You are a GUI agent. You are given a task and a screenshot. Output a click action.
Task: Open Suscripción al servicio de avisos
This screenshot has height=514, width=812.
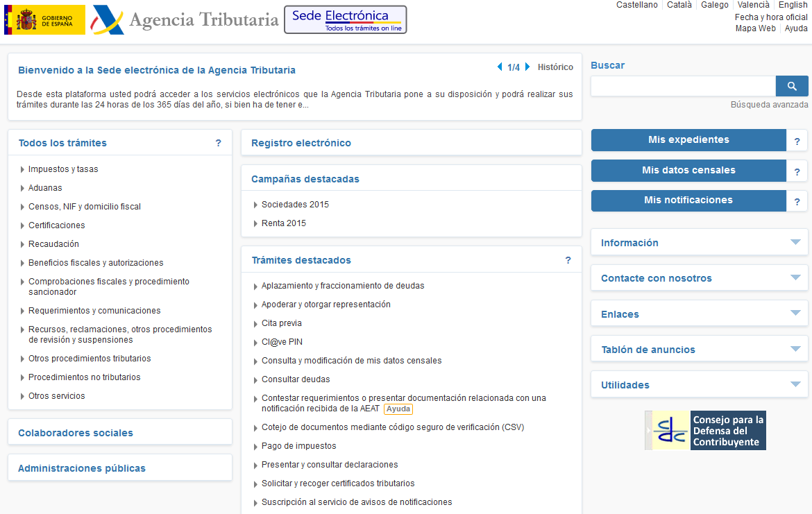357,502
